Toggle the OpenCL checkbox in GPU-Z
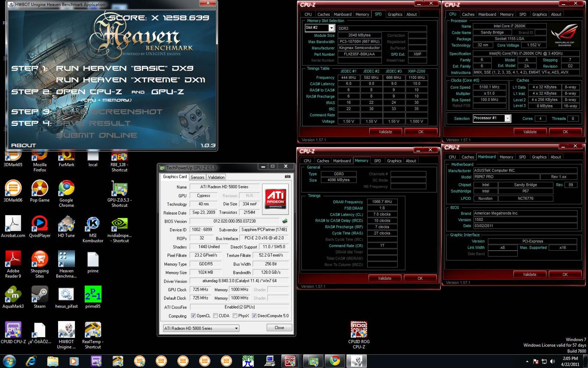The image size is (588, 368). tap(193, 316)
